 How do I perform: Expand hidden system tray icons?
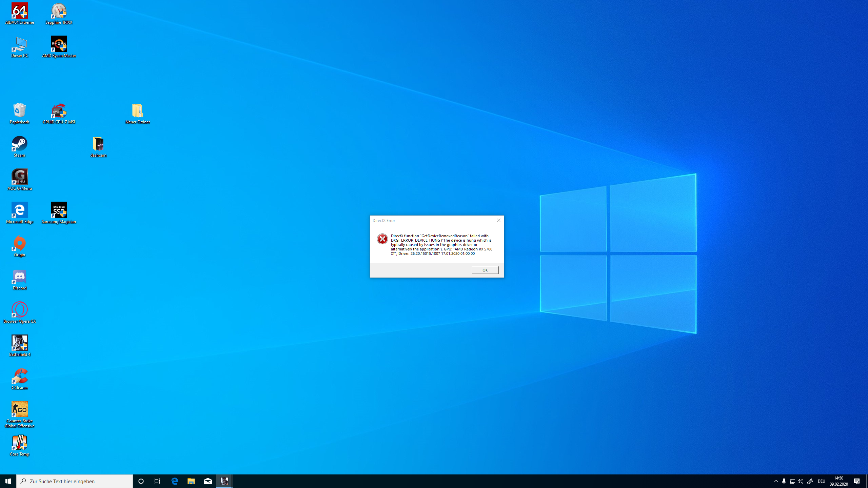pos(776,481)
